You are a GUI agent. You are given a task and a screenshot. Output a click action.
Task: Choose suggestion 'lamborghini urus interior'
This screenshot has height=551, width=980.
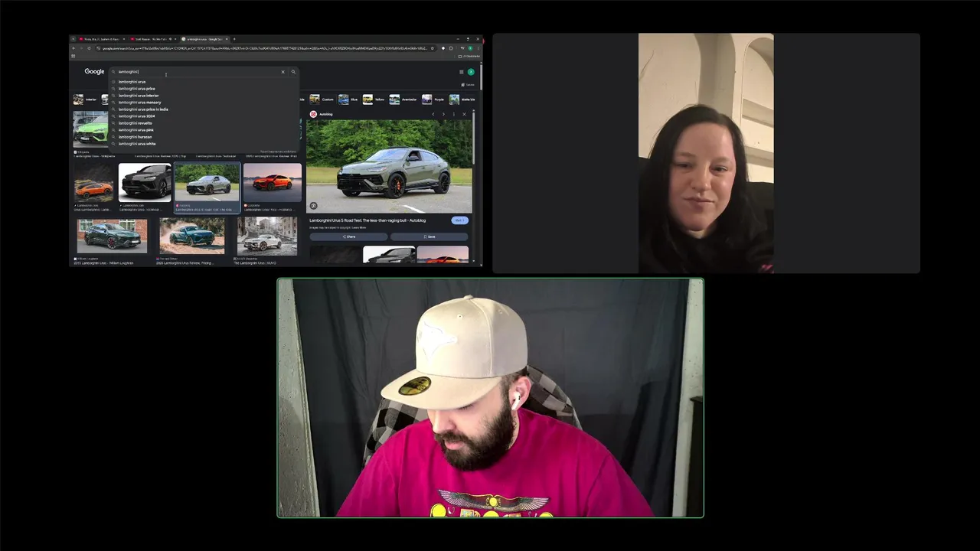tap(139, 96)
